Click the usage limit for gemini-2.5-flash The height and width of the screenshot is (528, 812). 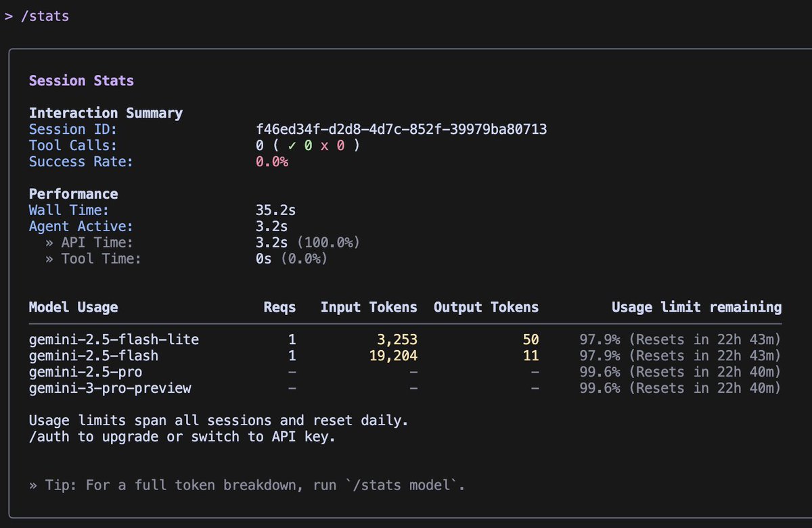pos(681,356)
